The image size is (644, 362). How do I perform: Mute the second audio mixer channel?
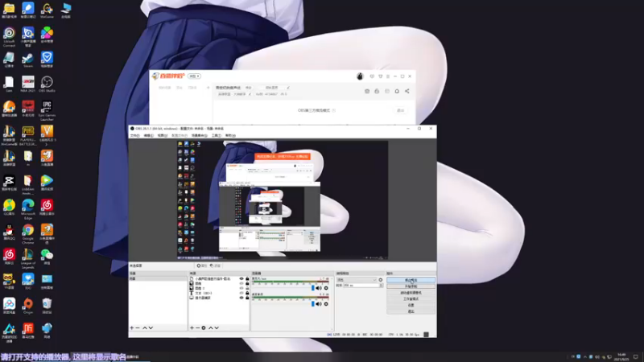pos(319,304)
